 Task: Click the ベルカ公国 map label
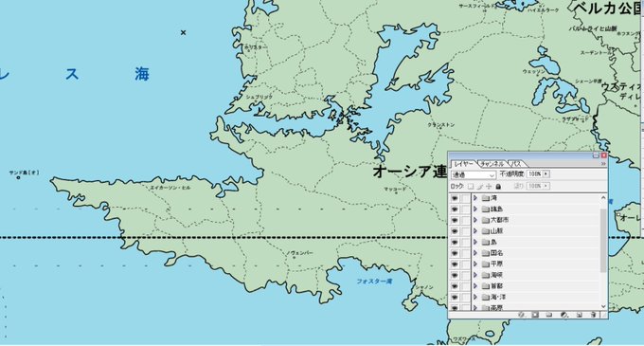(x=608, y=9)
